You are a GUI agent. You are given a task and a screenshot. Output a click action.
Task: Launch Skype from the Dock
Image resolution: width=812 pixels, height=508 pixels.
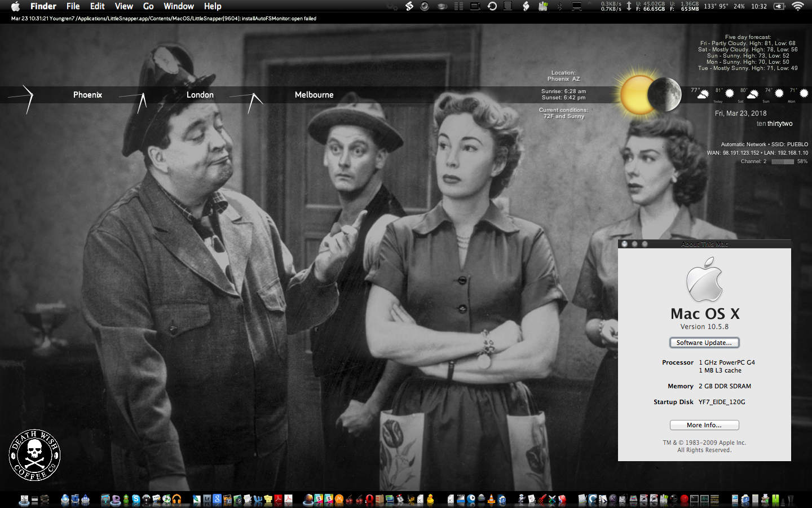tap(136, 500)
